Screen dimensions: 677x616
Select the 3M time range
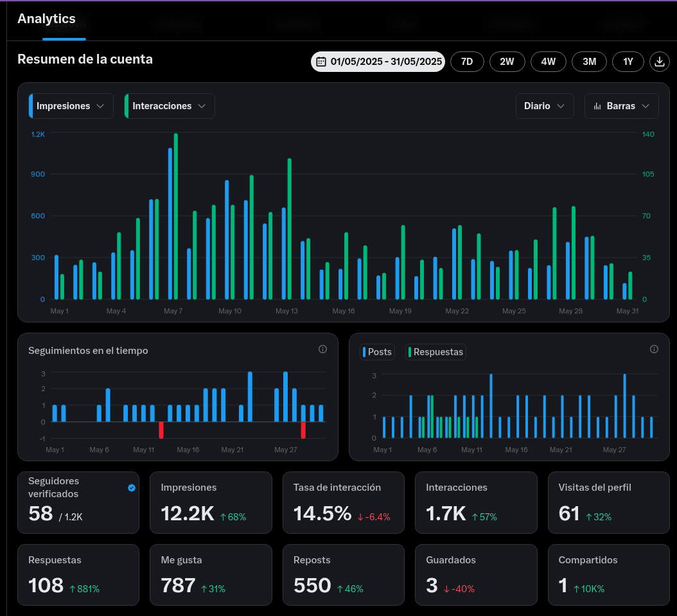coord(590,62)
